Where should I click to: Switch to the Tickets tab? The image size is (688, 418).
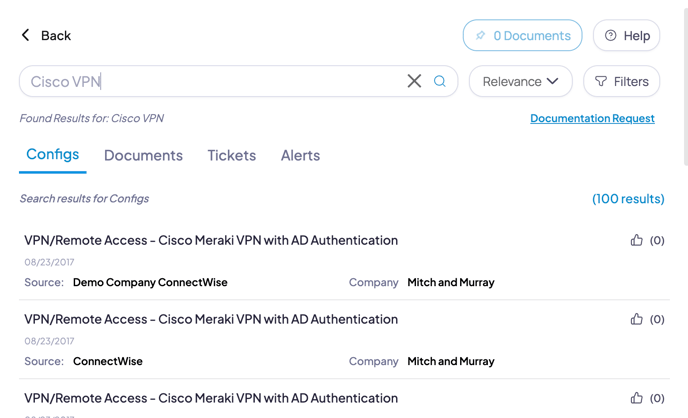[232, 155]
